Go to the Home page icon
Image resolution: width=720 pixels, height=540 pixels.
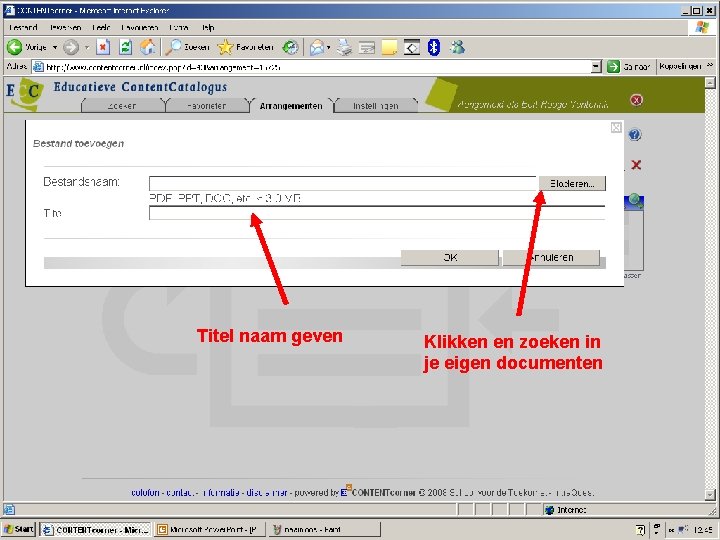pyautogui.click(x=147, y=47)
